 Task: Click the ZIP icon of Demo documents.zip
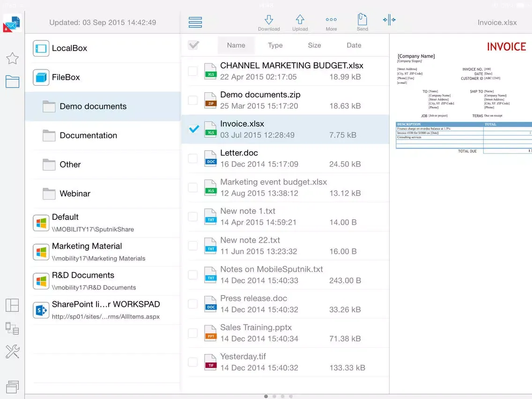coord(210,100)
